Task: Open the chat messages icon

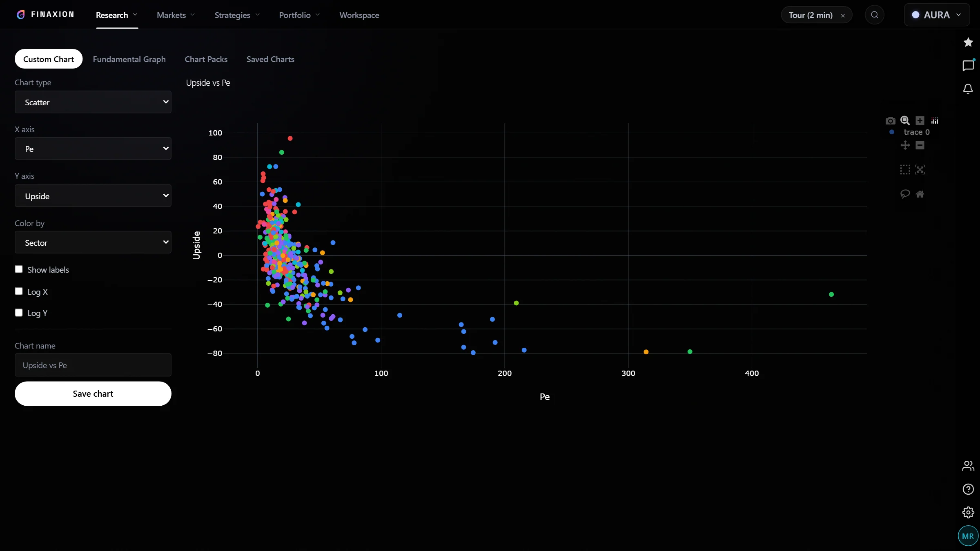Action: [968, 65]
